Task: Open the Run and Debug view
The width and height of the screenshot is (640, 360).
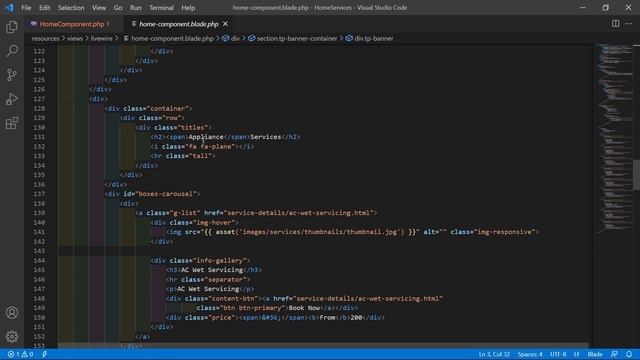Action: click(x=12, y=99)
